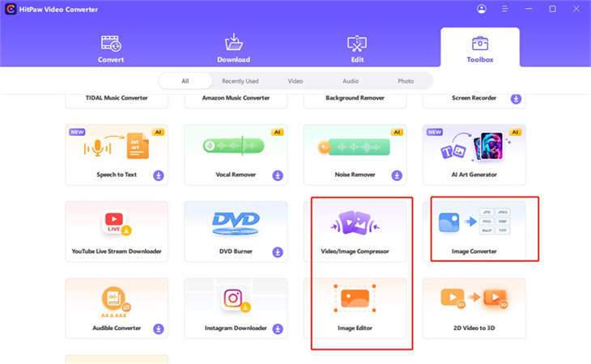Click the NEW badge on AI Art Generator

435,132
